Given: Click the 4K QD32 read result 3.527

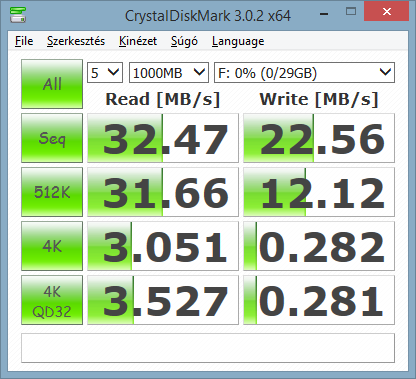Looking at the screenshot, I should [163, 300].
